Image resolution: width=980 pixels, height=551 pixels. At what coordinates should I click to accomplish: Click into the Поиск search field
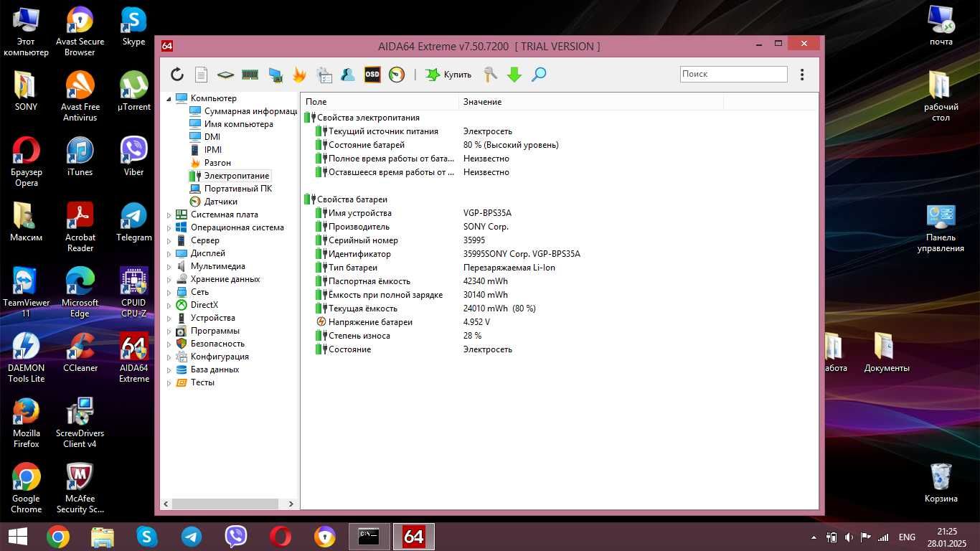[x=733, y=74]
